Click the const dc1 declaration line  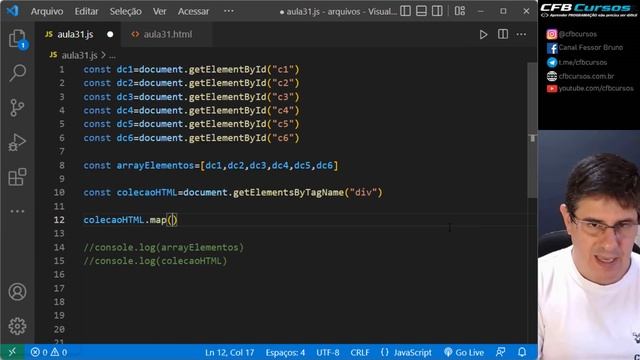coord(191,70)
